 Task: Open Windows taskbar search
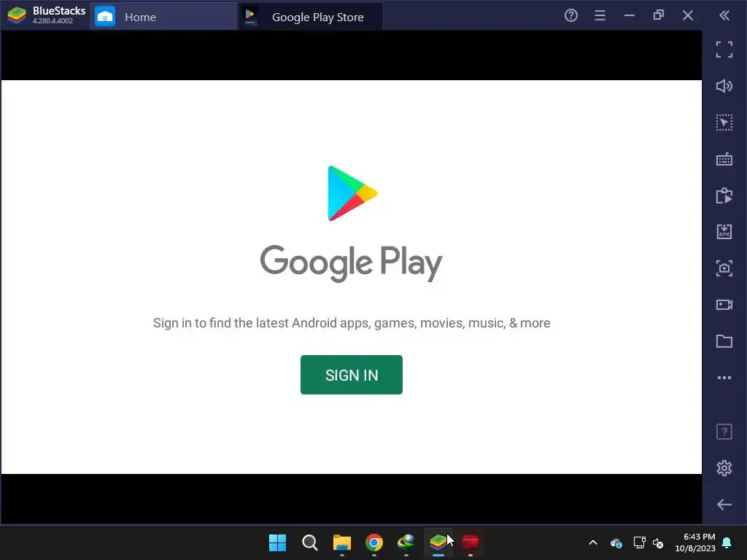309,542
